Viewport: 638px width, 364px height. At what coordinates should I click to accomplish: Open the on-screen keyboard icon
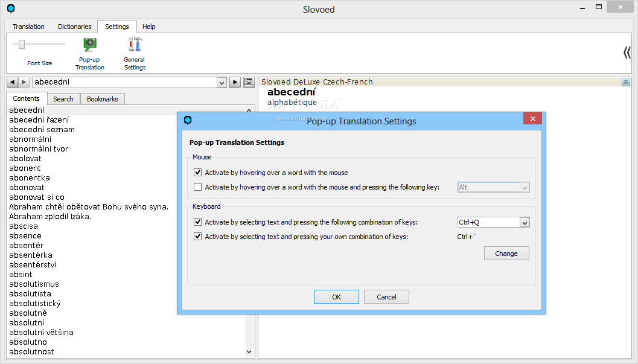(x=249, y=82)
